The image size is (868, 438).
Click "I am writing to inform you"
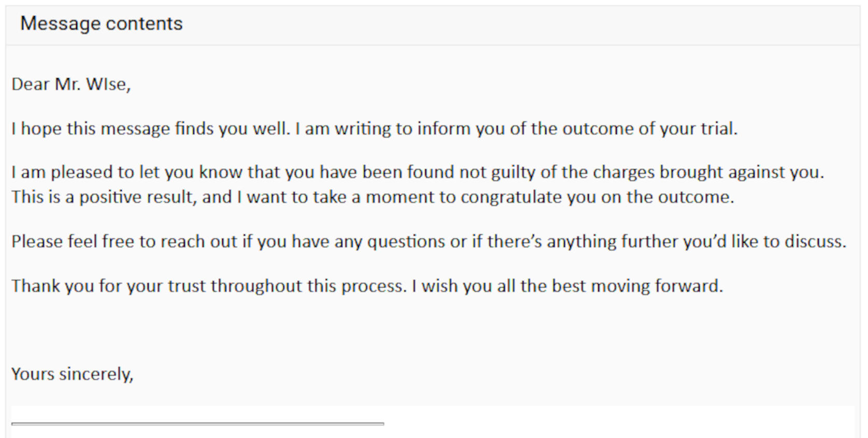click(383, 128)
